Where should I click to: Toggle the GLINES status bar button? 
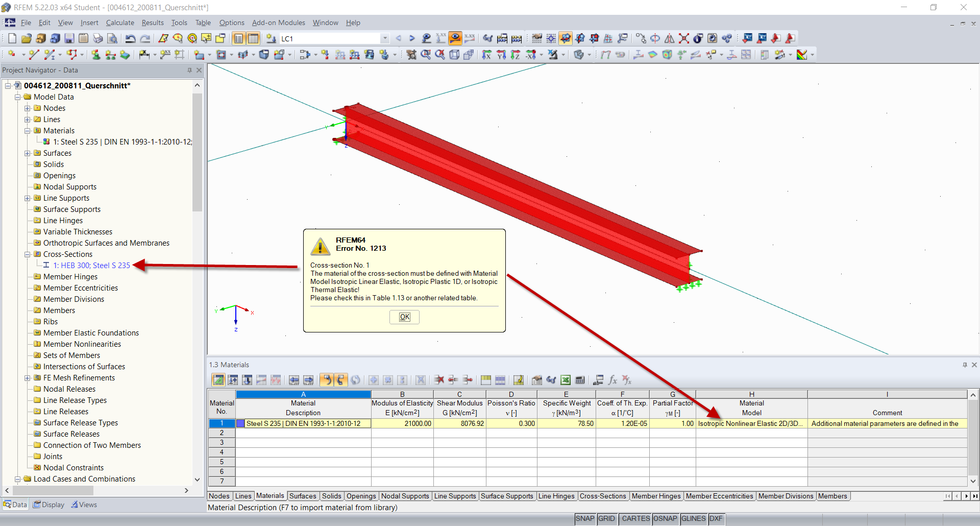click(693, 519)
